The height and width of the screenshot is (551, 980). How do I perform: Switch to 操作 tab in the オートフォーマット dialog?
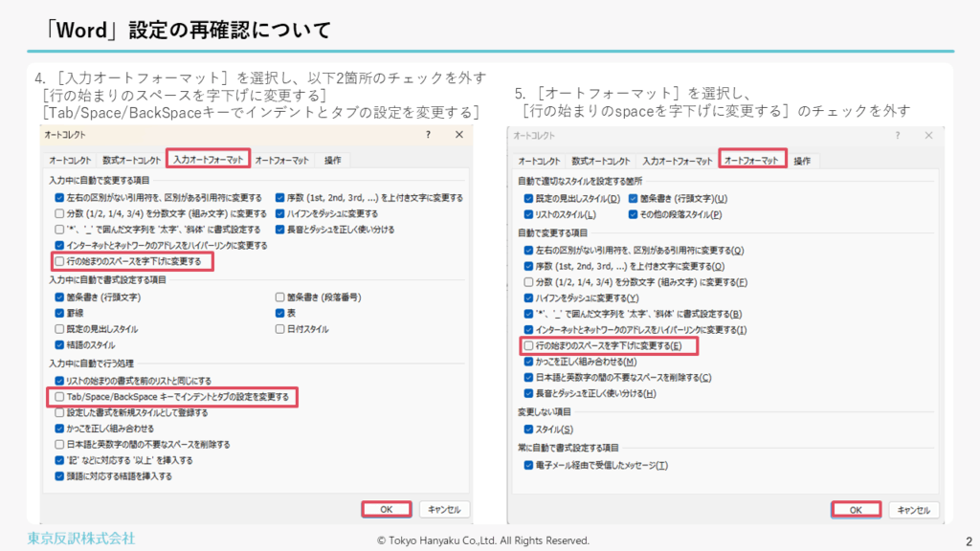802,160
